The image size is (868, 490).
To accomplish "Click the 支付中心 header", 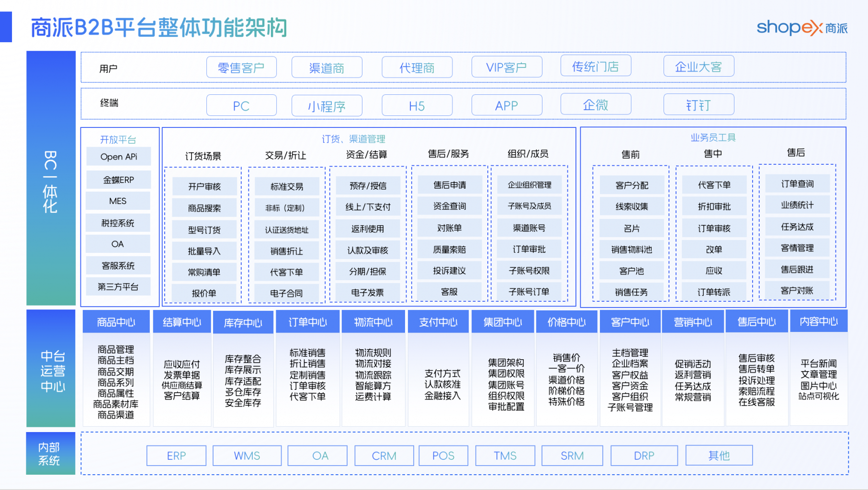I will tap(439, 322).
